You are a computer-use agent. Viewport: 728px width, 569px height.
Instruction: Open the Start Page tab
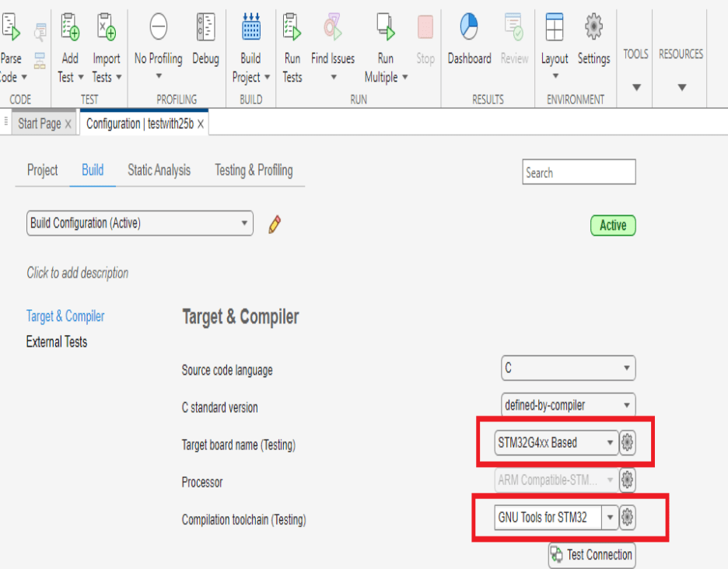pyautogui.click(x=39, y=123)
